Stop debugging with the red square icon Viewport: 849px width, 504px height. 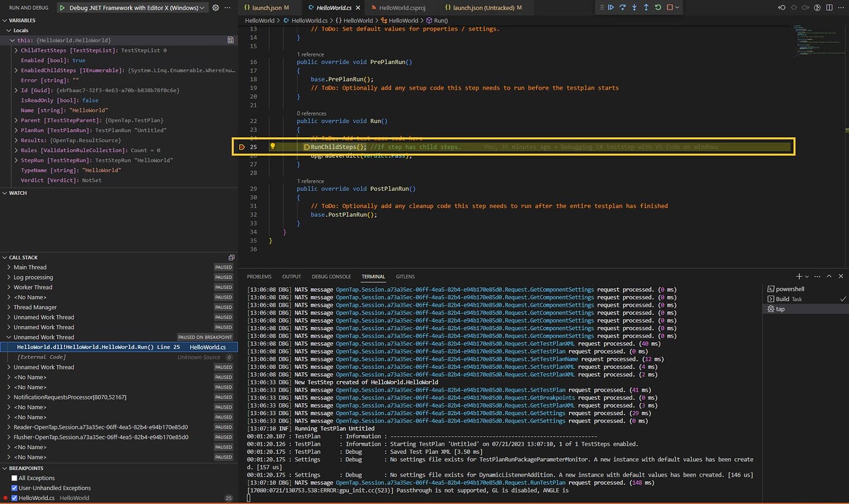[669, 7]
